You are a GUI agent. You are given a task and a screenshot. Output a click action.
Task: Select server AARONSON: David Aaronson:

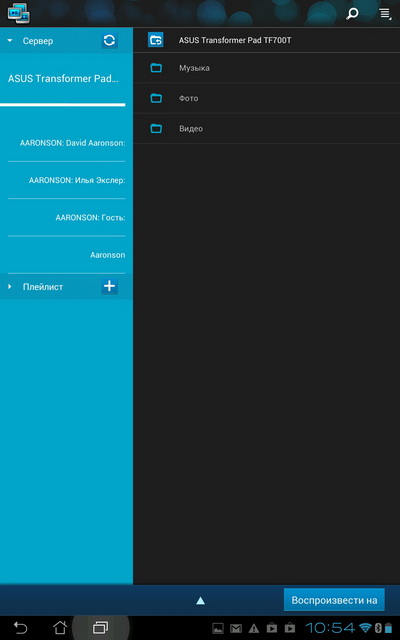pyautogui.click(x=67, y=143)
